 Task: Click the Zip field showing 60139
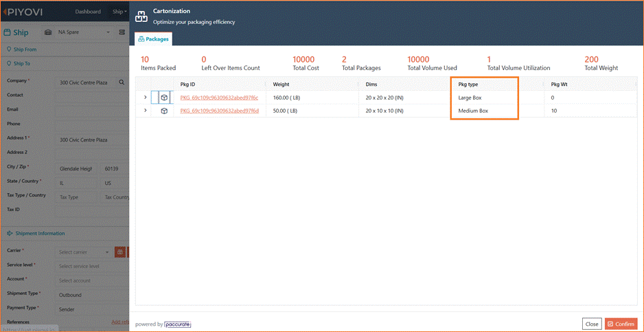pos(115,168)
